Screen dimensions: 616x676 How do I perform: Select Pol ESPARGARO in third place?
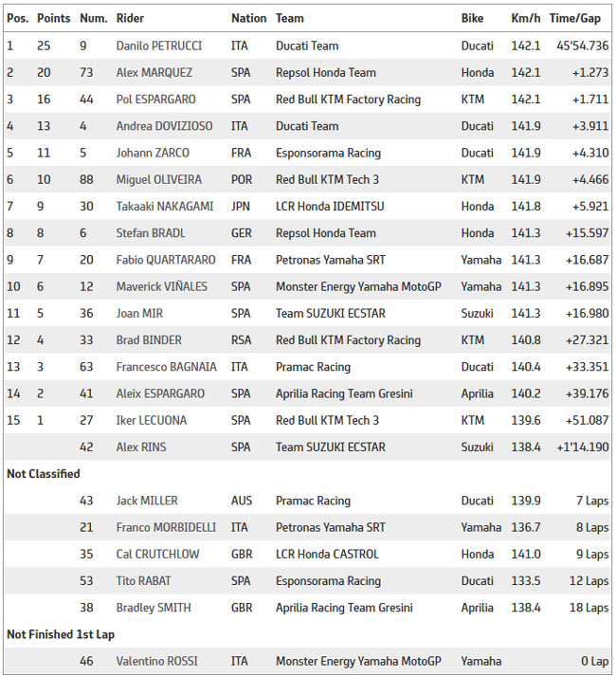[155, 100]
